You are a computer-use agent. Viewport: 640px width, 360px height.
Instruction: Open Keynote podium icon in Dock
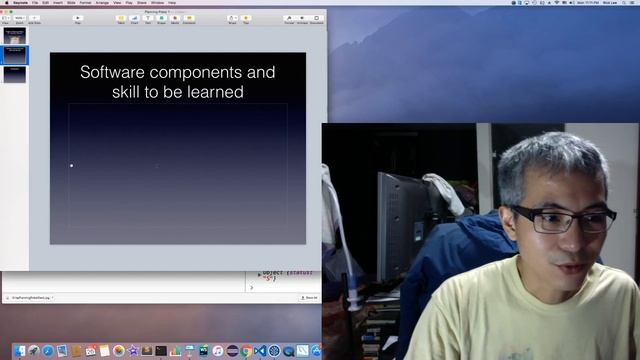coord(189,351)
